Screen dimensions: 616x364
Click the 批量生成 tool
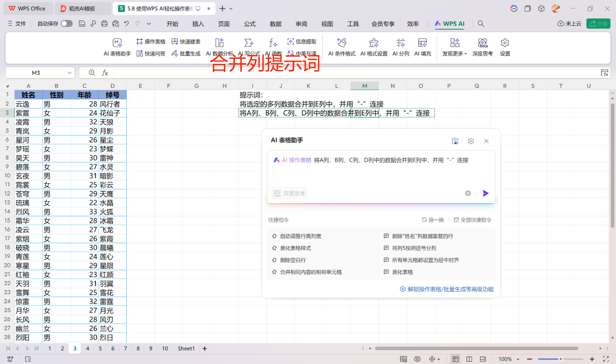[186, 53]
